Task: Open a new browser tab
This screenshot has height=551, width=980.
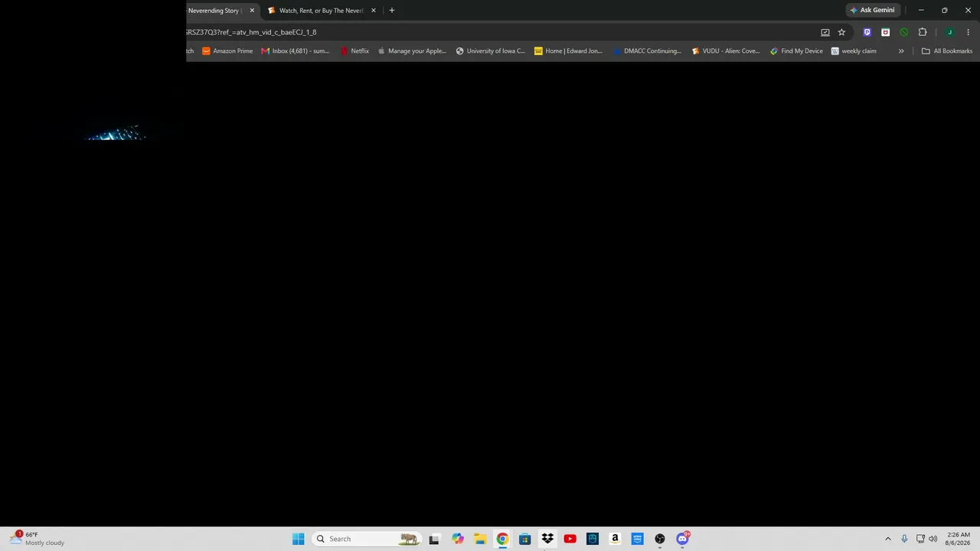Action: pos(392,11)
